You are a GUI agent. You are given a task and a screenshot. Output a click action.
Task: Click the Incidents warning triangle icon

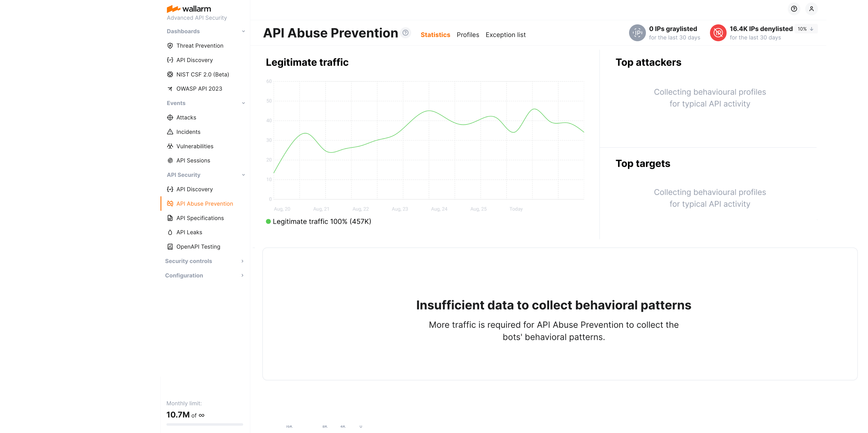pyautogui.click(x=170, y=132)
